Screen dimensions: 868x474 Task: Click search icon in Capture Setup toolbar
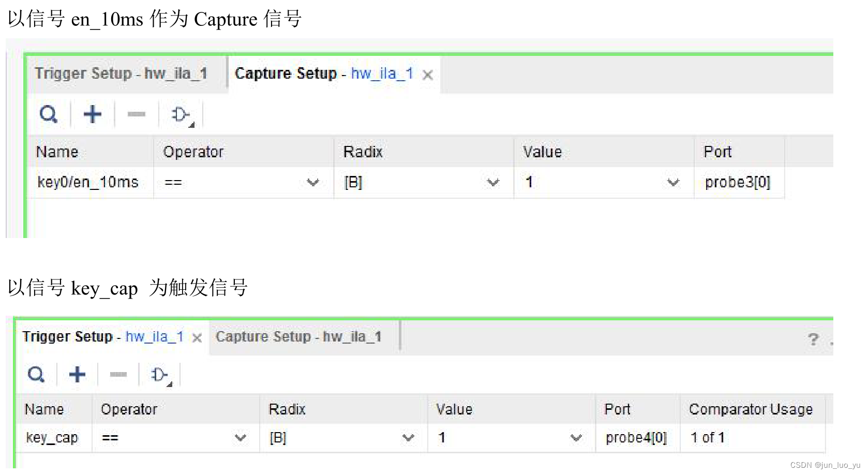point(49,114)
